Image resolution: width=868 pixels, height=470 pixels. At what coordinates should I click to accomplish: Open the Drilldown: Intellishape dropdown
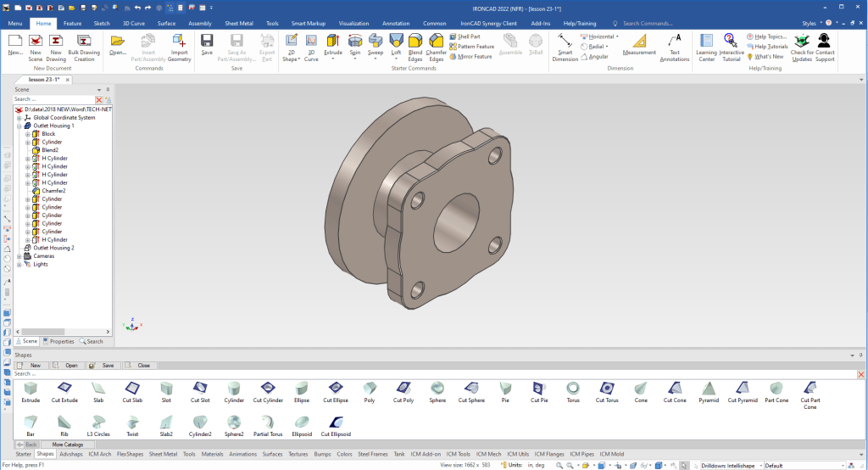[x=731, y=465]
